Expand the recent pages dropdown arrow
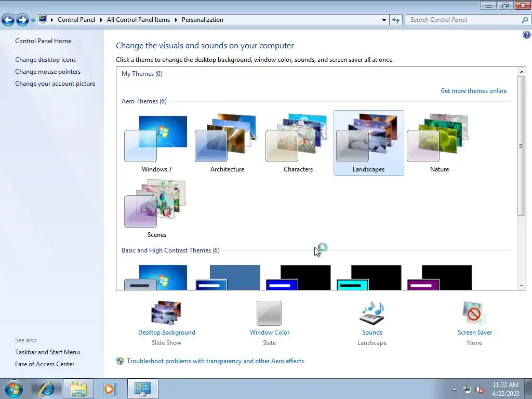This screenshot has width=532, height=399. (33, 20)
